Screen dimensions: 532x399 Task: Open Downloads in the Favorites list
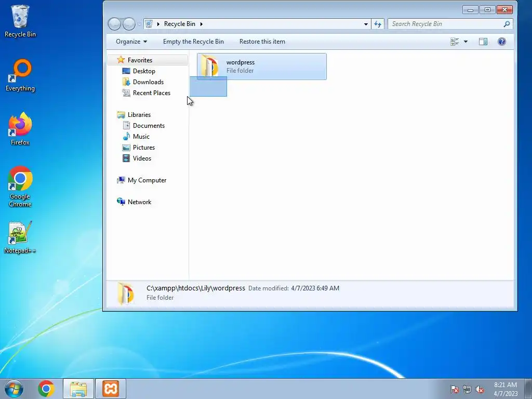[148, 82]
